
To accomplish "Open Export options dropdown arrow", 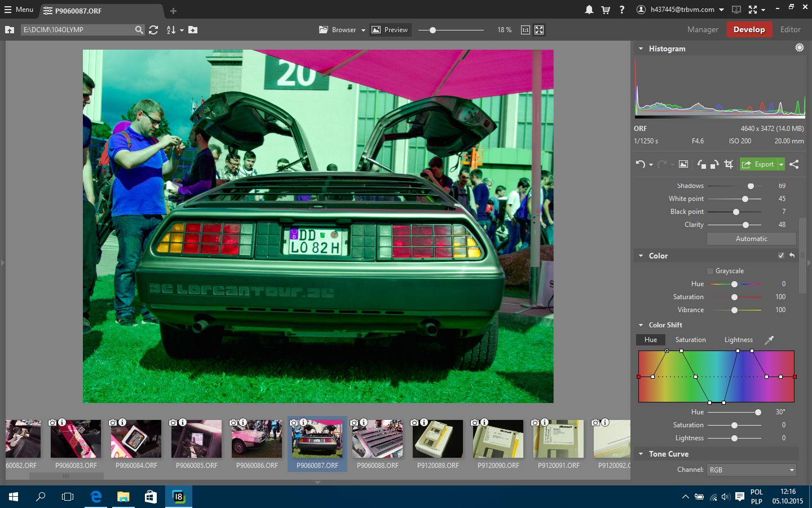I will tap(781, 164).
